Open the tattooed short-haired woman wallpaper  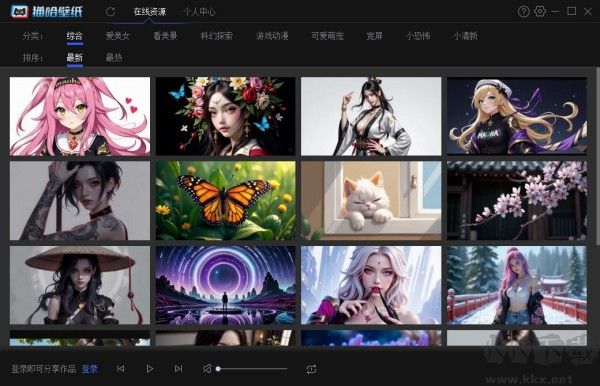[80, 200]
